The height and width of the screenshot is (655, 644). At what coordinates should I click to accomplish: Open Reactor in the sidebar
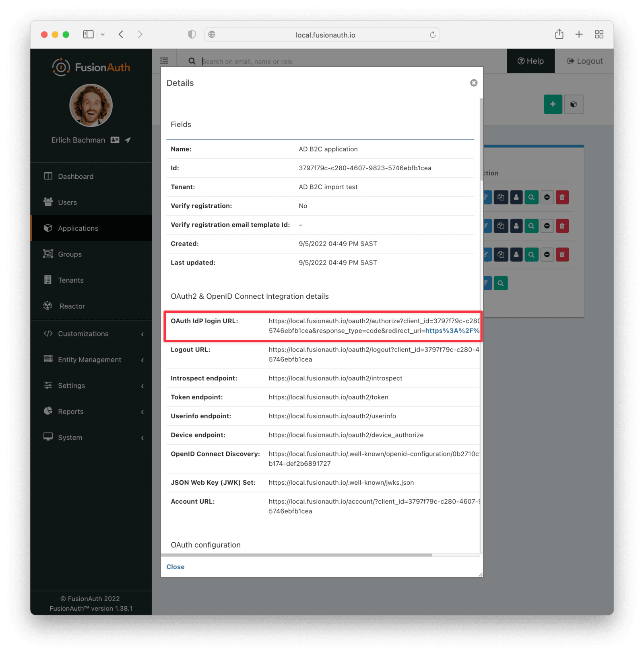point(91,306)
